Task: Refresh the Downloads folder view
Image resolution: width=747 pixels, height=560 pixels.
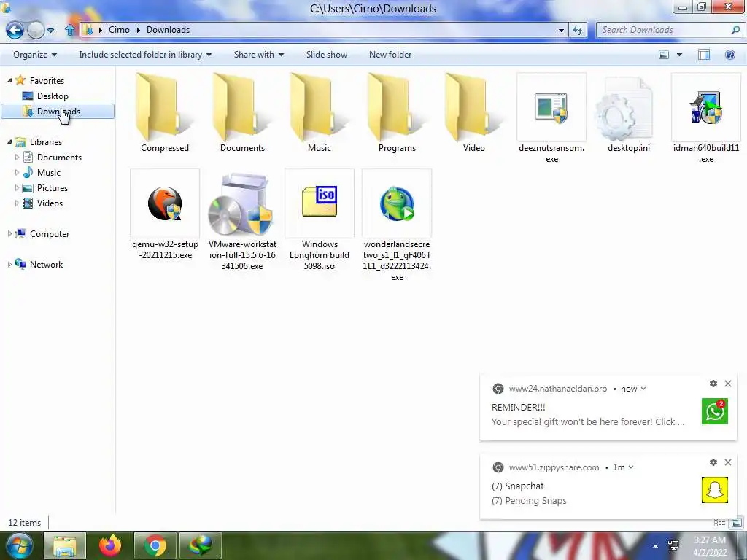Action: coord(578,30)
